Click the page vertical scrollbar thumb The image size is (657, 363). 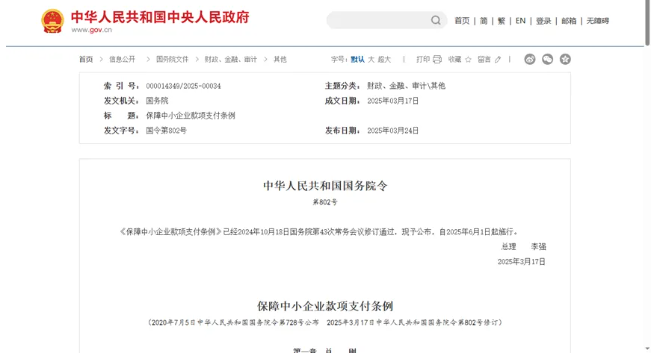[x=647, y=22]
